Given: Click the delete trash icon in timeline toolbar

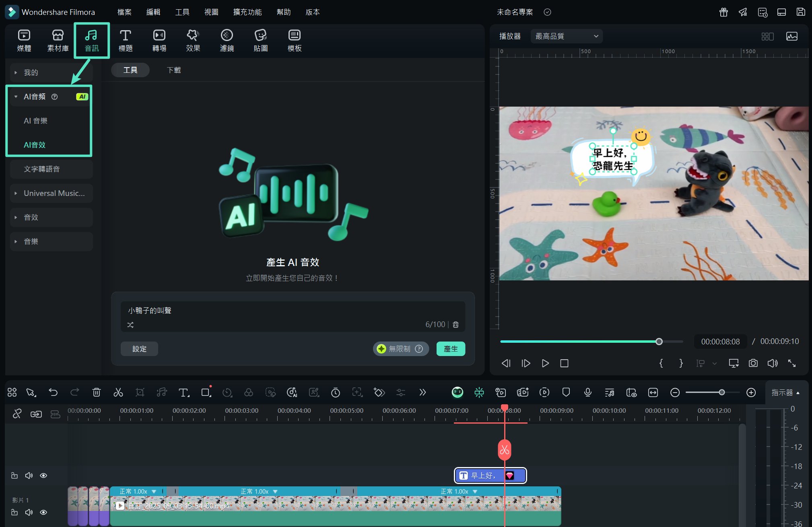Looking at the screenshot, I should 97,392.
